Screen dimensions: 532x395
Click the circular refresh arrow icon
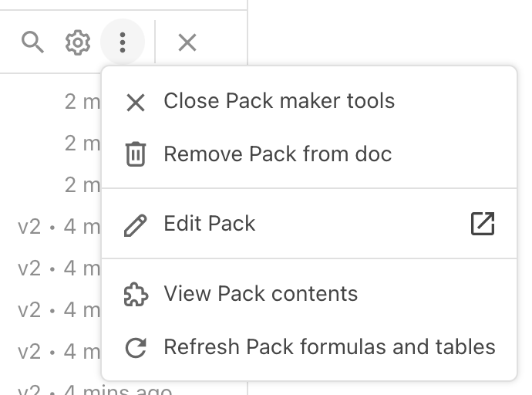(x=136, y=348)
